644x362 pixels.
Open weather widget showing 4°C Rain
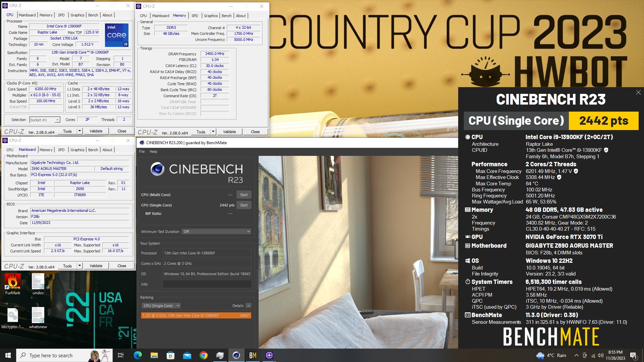click(x=551, y=355)
